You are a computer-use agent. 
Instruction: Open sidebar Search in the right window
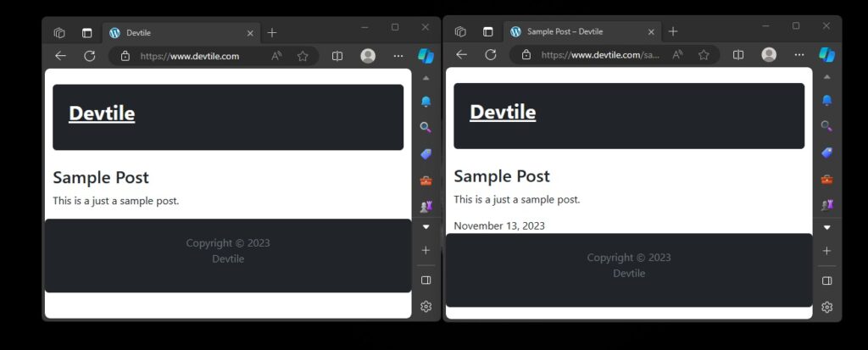pos(826,126)
